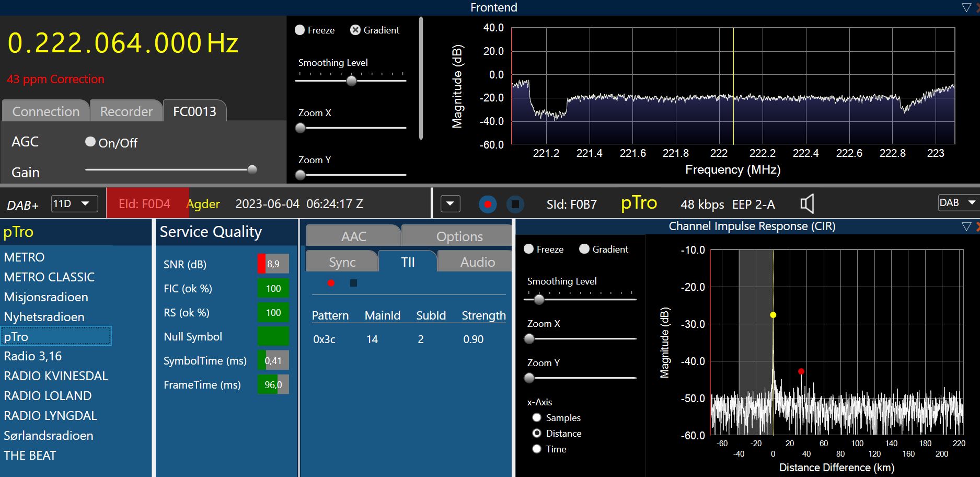Click the Gain slider handle
Image resolution: width=980 pixels, height=477 pixels.
tap(252, 169)
